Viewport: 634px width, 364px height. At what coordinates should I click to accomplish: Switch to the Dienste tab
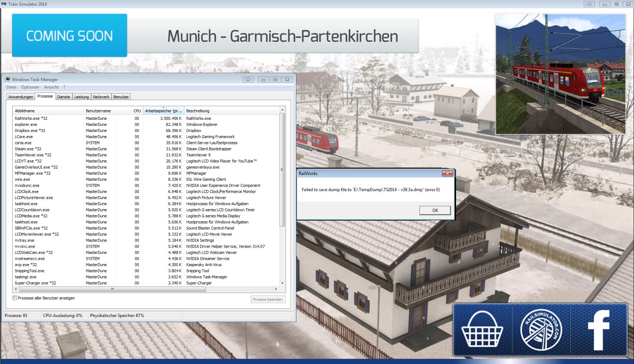[64, 97]
